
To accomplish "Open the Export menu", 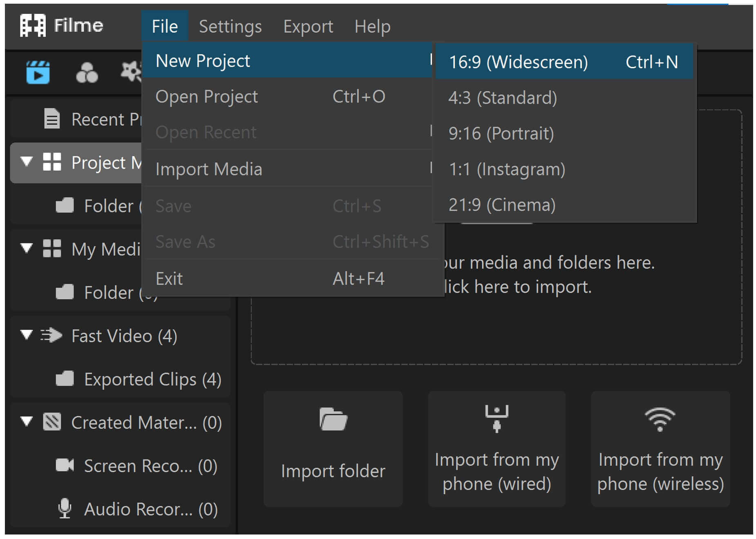I will pyautogui.click(x=308, y=27).
